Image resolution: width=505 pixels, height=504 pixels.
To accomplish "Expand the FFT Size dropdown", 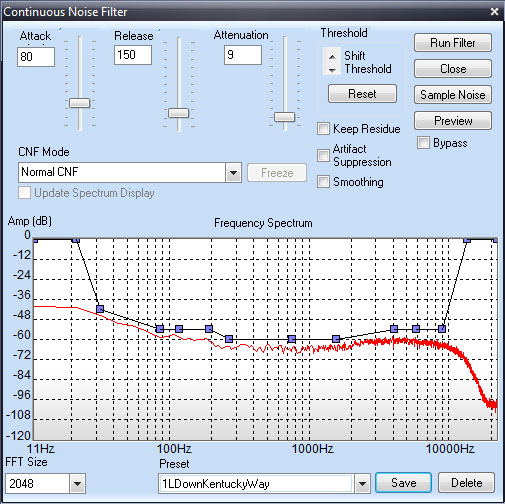I will (x=77, y=483).
